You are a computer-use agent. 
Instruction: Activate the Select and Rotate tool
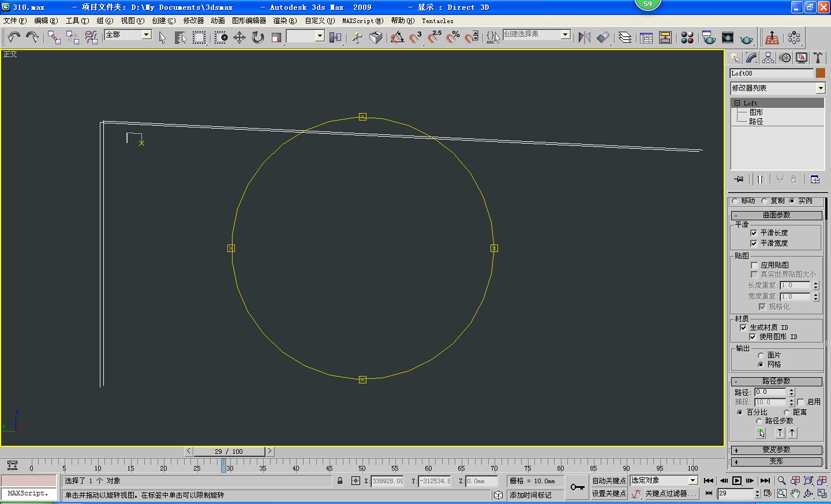258,37
